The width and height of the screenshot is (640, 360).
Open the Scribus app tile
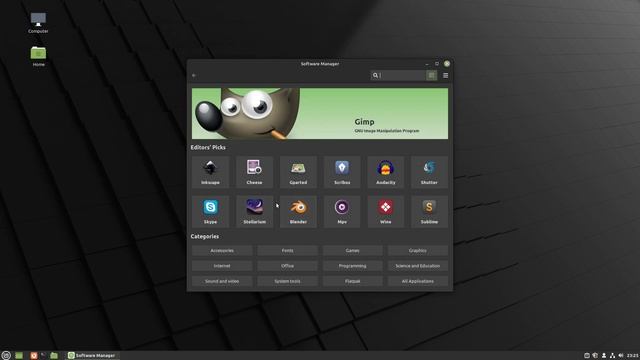pyautogui.click(x=342, y=172)
